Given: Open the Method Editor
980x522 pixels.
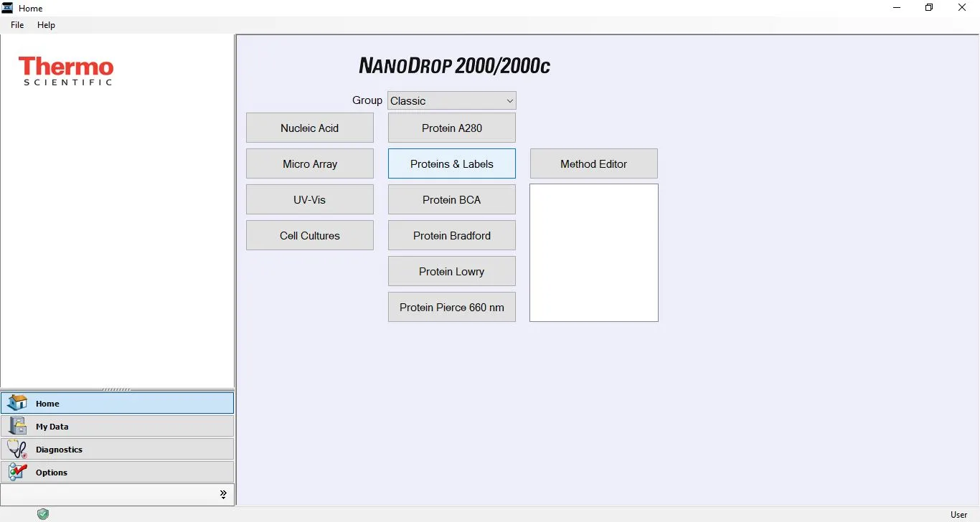Looking at the screenshot, I should (x=594, y=163).
